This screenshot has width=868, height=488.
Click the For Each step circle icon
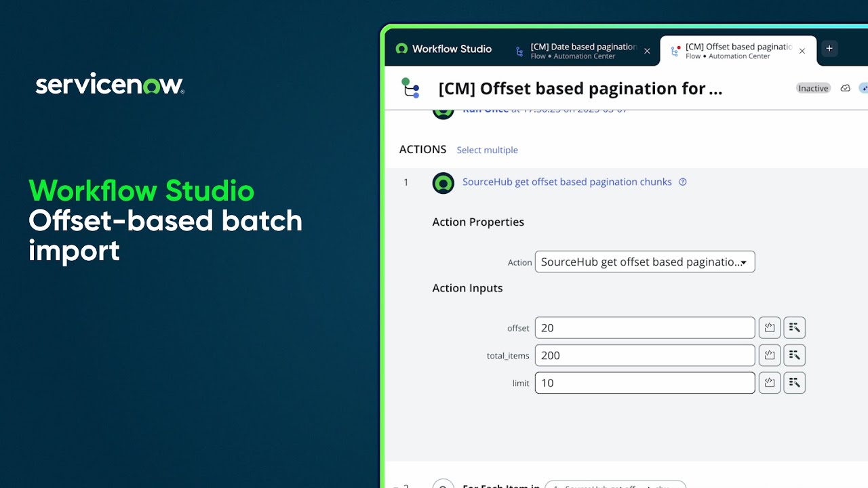443,484
